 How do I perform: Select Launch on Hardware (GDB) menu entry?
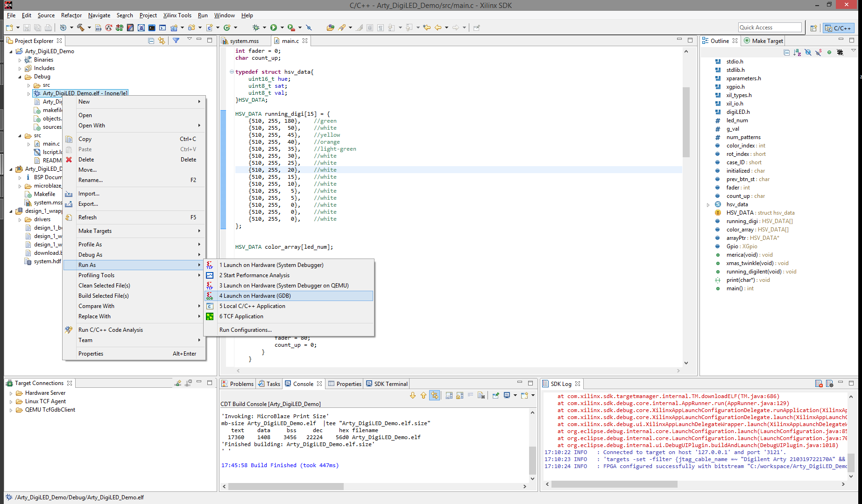[289, 296]
